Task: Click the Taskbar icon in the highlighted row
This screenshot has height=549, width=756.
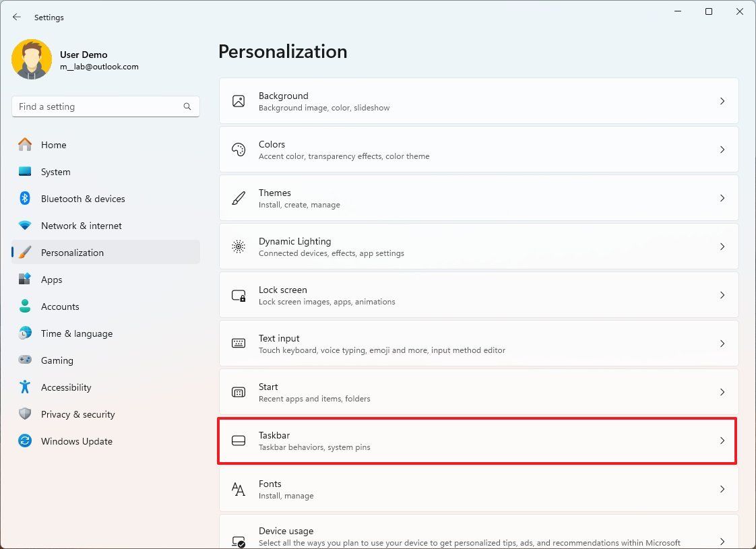Action: [239, 440]
